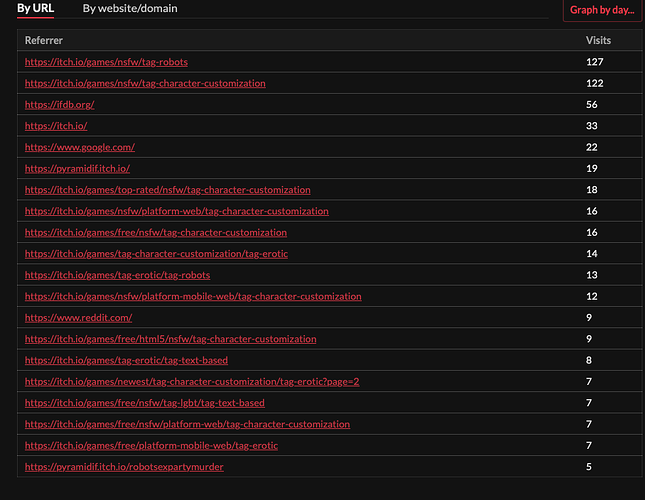Screen dimensions: 645x500
Task: Open free/nsfw/platform-web/tag-character-customization link
Action: [187, 424]
